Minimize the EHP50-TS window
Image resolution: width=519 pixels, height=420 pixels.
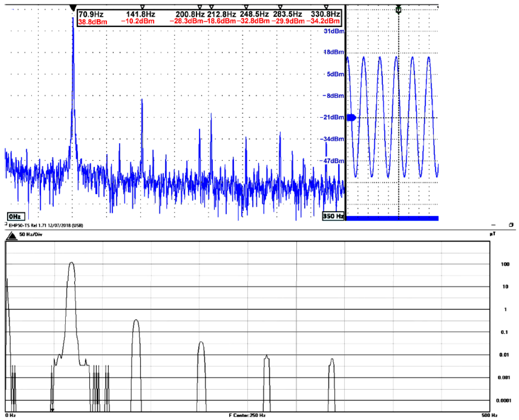pos(493,225)
